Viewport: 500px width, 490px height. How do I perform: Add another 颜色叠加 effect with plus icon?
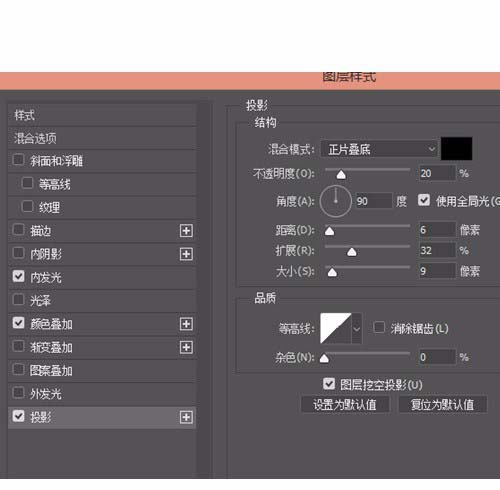coord(186,324)
